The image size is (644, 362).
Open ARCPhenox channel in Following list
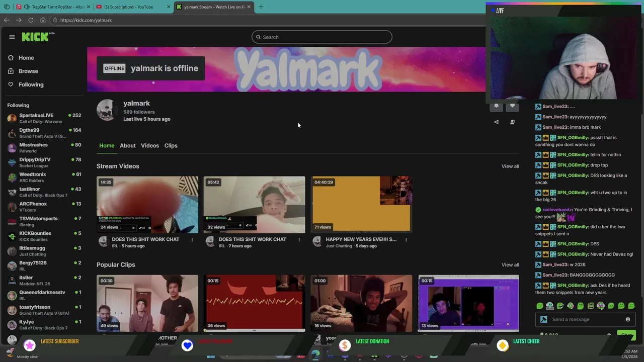(x=44, y=207)
